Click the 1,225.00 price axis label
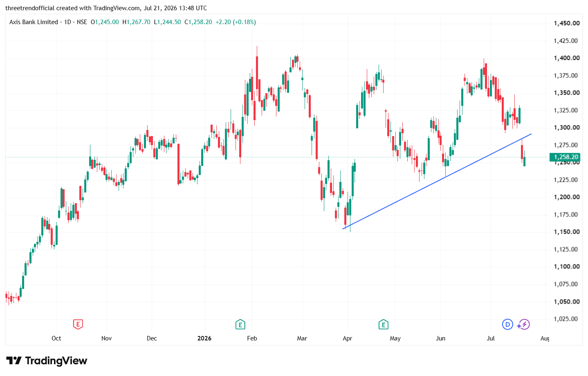Image resolution: width=588 pixels, height=376 pixels. pyautogui.click(x=566, y=180)
